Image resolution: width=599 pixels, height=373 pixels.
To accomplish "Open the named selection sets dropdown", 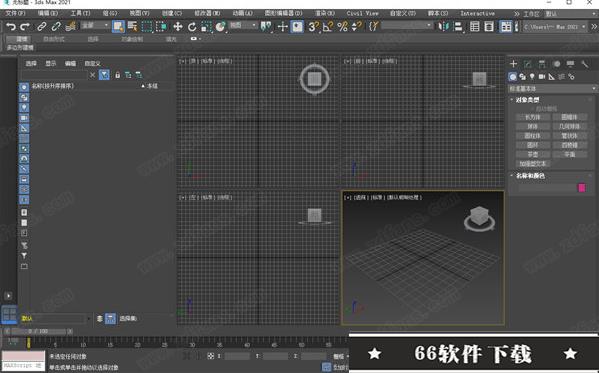I will click(407, 25).
